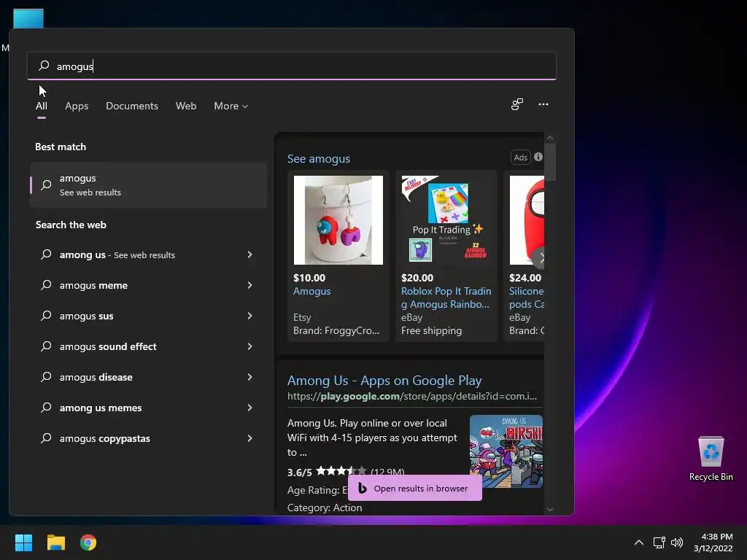Click the Ads info circle icon
Image resolution: width=747 pixels, height=560 pixels.
coord(538,157)
